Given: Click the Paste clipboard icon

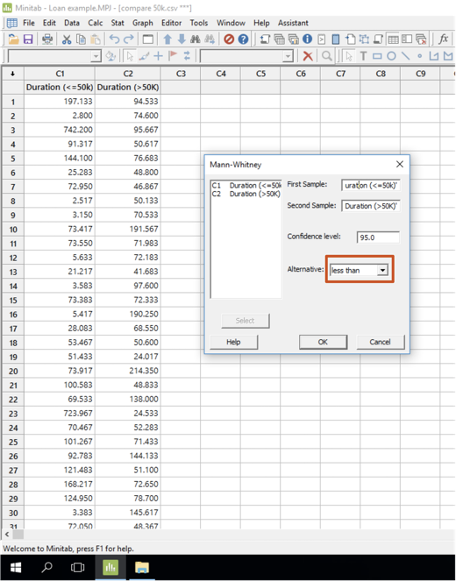Looking at the screenshot, I should click(95, 39).
